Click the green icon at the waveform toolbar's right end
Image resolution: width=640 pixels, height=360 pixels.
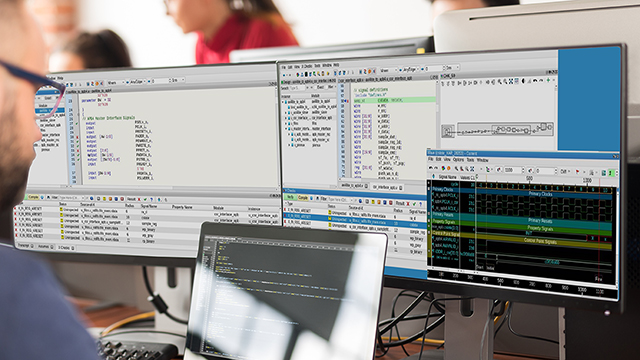tap(611, 173)
